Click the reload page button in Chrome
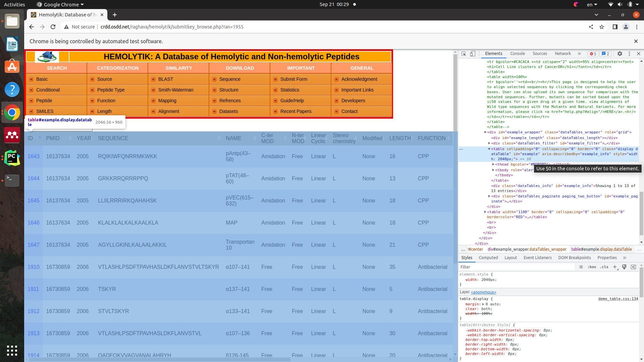The height and width of the screenshot is (362, 644). (x=53, y=27)
